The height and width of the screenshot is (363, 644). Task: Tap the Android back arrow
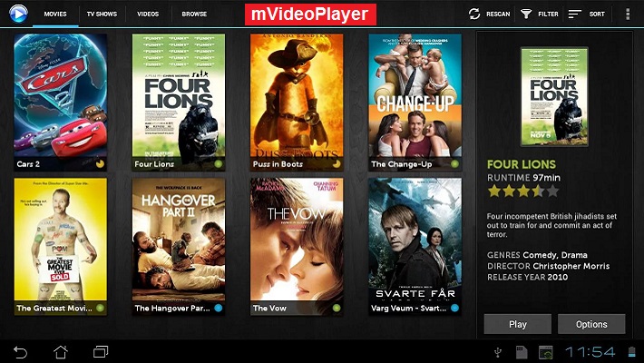[x=20, y=352]
